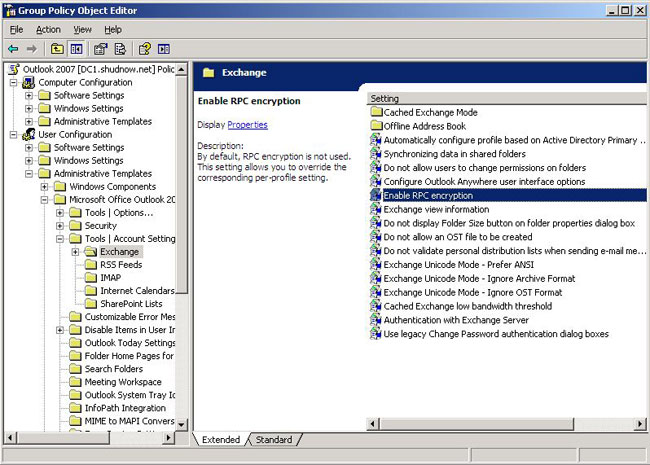Click the Computer Configuration node icon
This screenshot has width=650, height=465.
[x=30, y=82]
